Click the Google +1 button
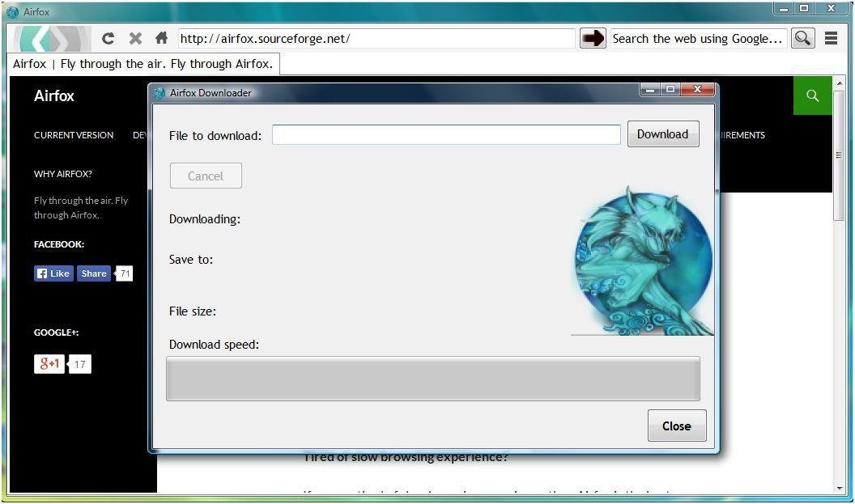This screenshot has width=855, height=504. pyautogui.click(x=49, y=364)
